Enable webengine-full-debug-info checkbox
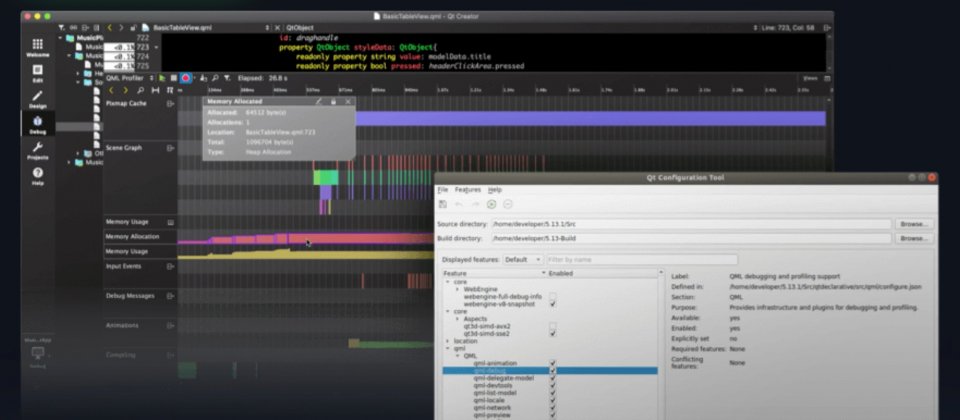The width and height of the screenshot is (960, 420). (553, 296)
